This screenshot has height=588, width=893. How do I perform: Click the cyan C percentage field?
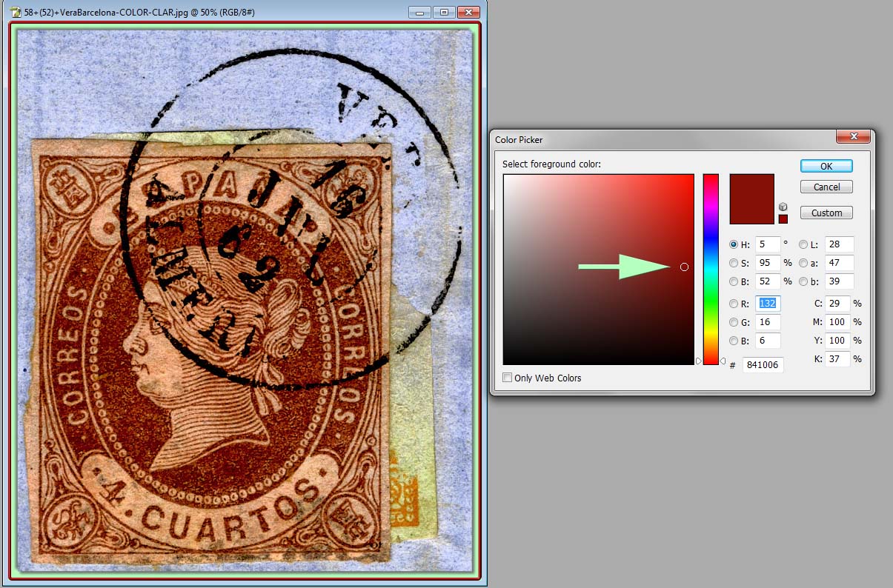(837, 304)
